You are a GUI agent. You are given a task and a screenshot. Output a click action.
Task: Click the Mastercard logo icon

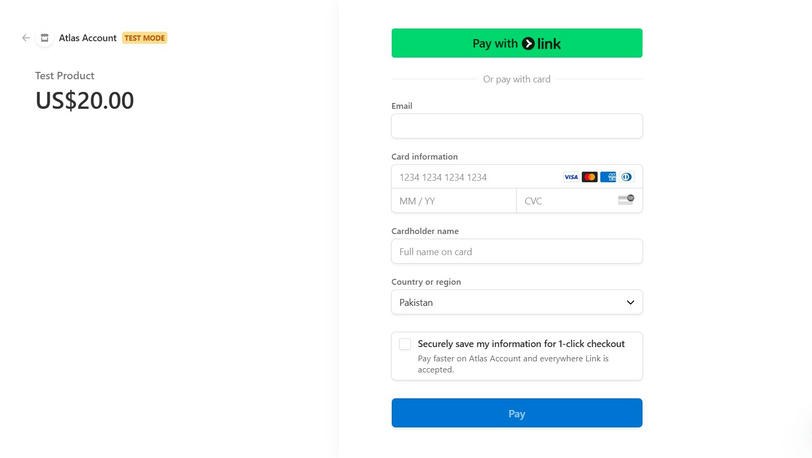click(589, 177)
